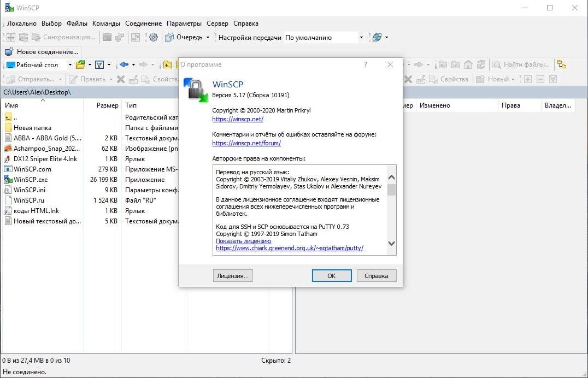Click the Compare Directories toolbar icon
This screenshot has height=378, width=588.
point(11,37)
